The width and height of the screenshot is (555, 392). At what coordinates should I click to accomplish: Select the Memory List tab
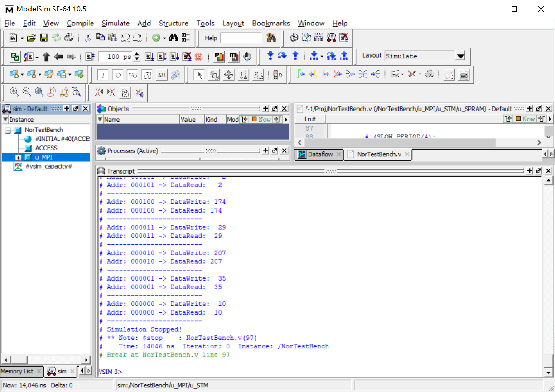[17, 371]
